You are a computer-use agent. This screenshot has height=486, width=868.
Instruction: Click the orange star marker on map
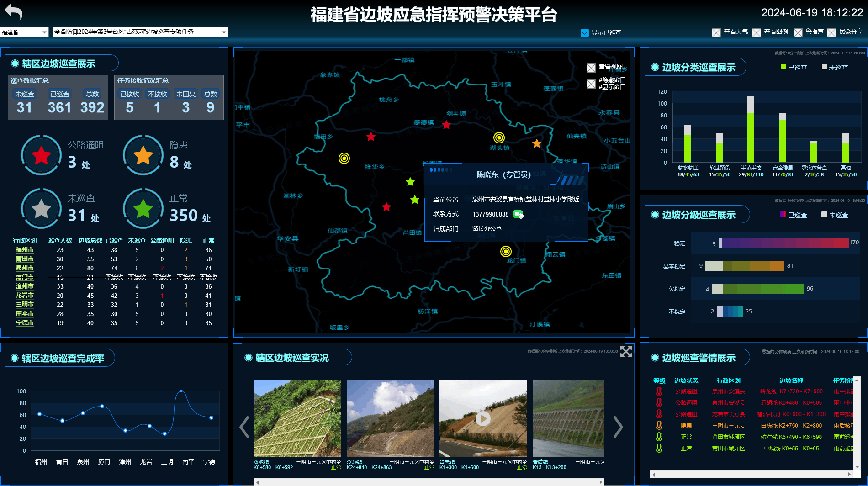pos(537,143)
